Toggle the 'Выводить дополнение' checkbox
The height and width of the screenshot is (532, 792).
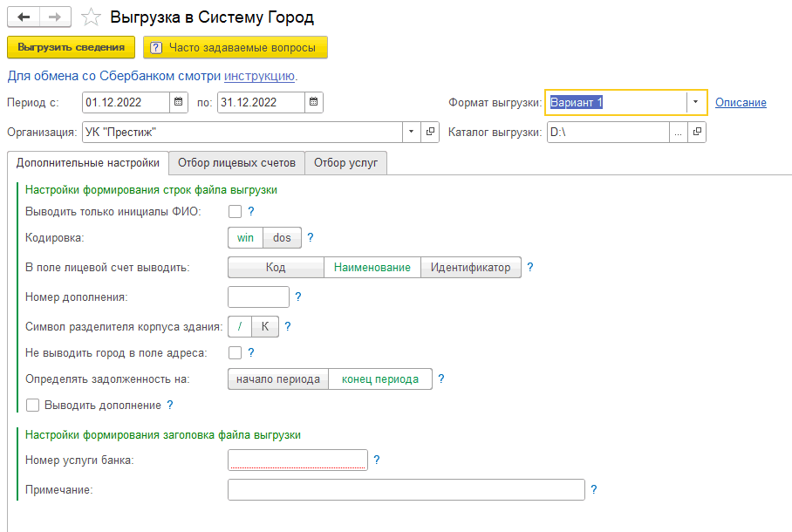click(33, 406)
